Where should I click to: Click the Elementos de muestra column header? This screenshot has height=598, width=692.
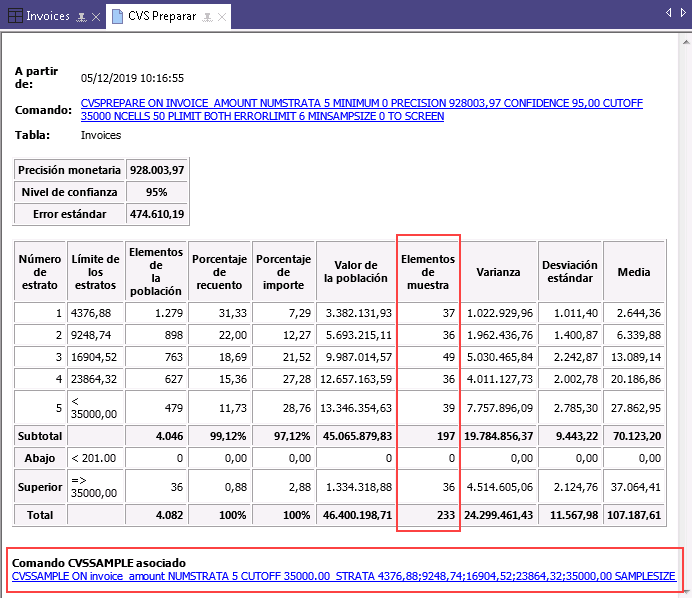428,271
